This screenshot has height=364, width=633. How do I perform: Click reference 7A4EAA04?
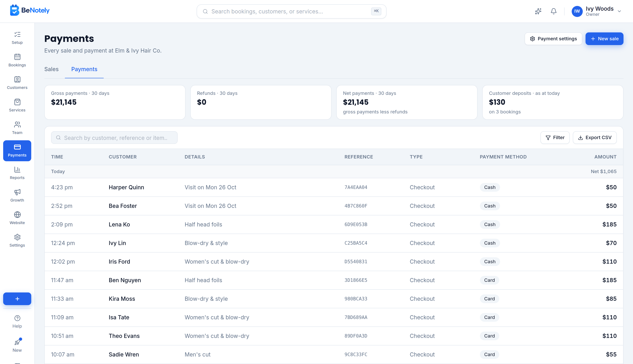(355, 187)
